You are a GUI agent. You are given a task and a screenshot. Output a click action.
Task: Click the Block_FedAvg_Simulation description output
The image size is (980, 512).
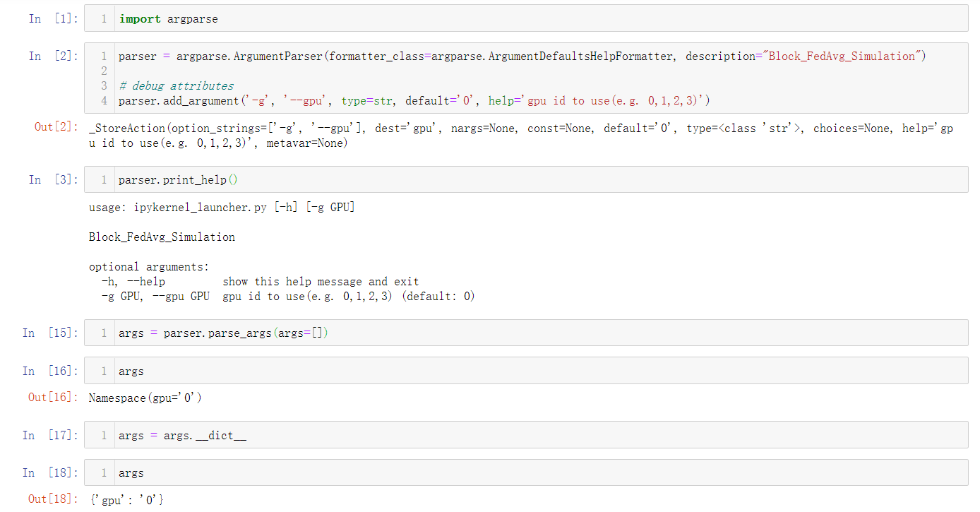[x=162, y=237]
